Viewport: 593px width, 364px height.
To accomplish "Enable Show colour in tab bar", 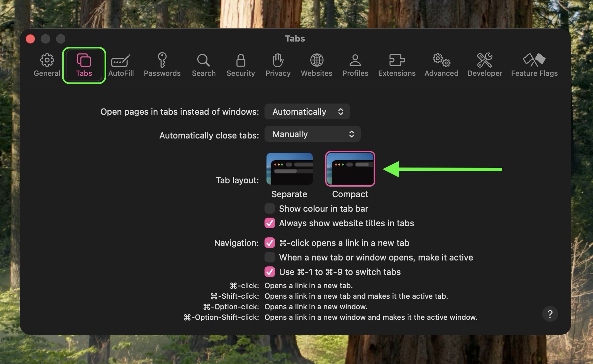I will (x=270, y=209).
